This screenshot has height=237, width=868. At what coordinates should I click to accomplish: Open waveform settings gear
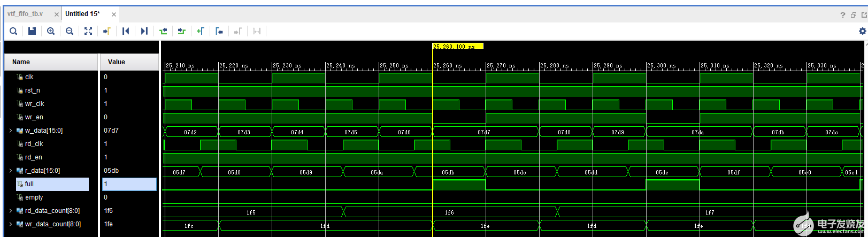coord(862,31)
